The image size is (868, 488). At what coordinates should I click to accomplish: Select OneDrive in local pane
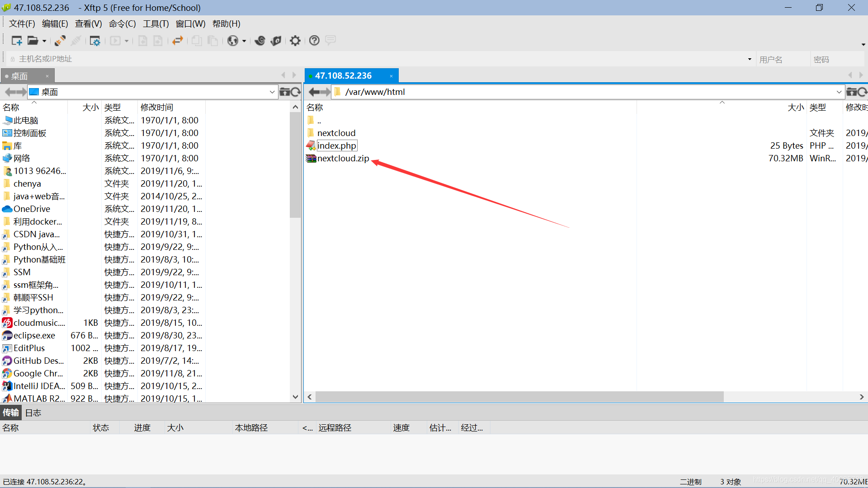tap(32, 209)
